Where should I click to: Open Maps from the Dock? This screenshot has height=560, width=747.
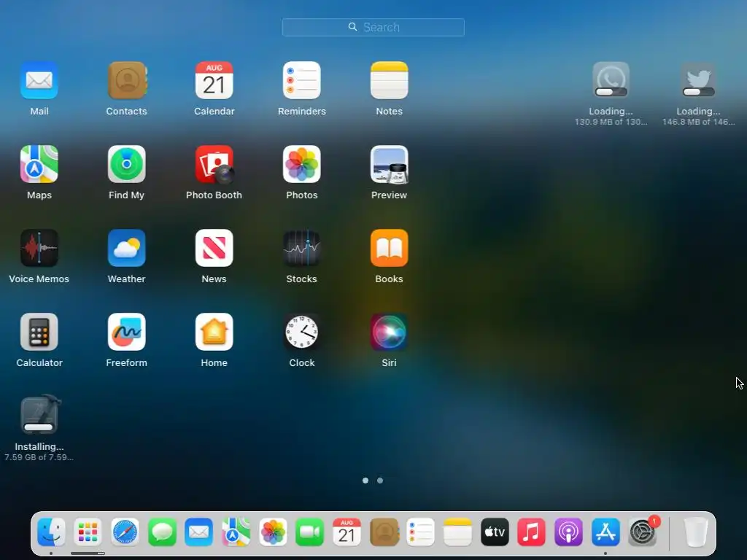pyautogui.click(x=236, y=532)
